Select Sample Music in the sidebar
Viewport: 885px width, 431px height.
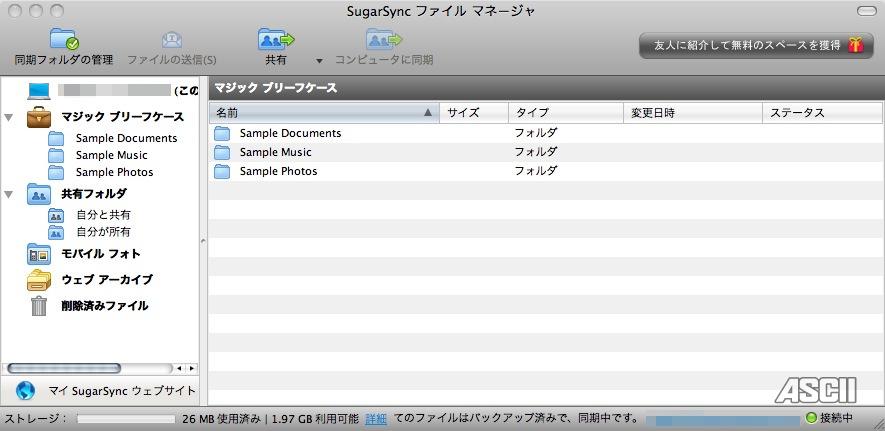[x=111, y=155]
